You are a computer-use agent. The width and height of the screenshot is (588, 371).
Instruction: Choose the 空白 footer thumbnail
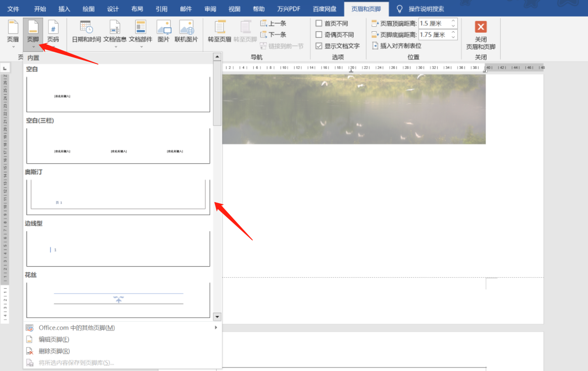(118, 94)
